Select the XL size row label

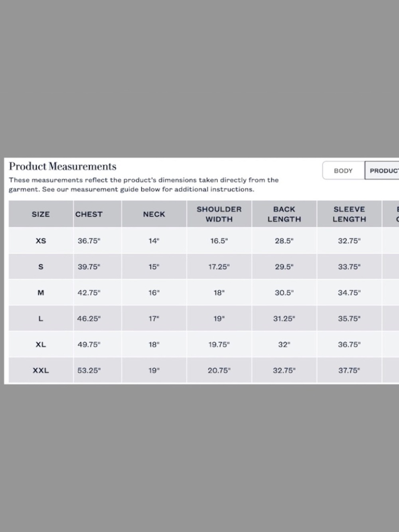41,345
